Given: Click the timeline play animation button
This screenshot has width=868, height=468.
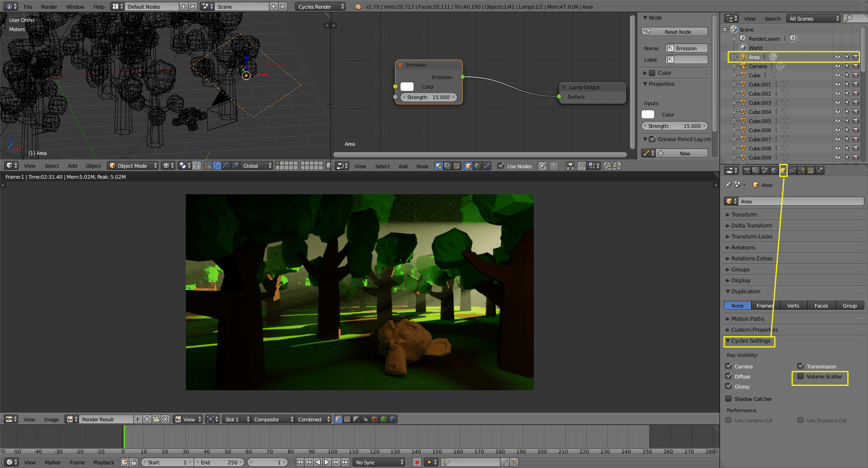Looking at the screenshot, I should 327,462.
